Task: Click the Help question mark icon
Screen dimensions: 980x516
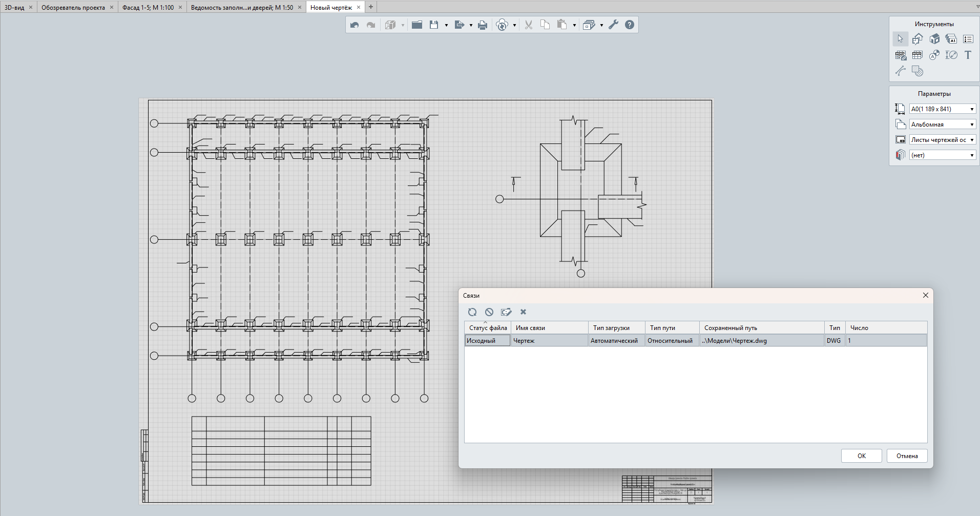Action: point(630,25)
